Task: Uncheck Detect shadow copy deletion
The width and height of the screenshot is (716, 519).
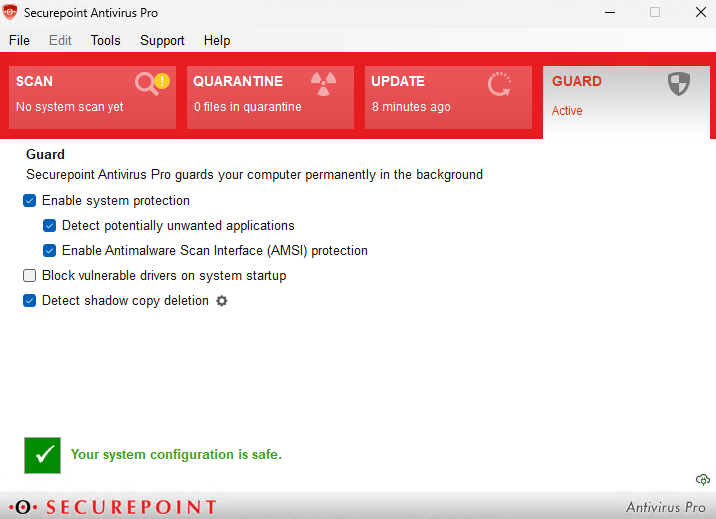Action: pyautogui.click(x=29, y=301)
